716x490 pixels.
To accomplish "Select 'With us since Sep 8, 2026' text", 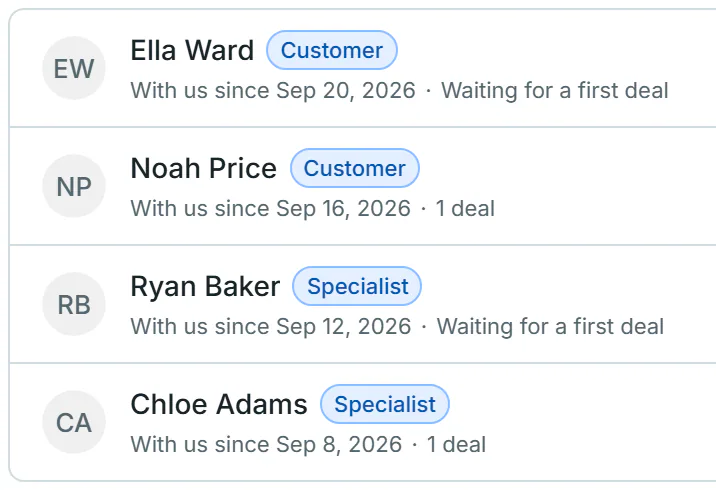I will [266, 444].
